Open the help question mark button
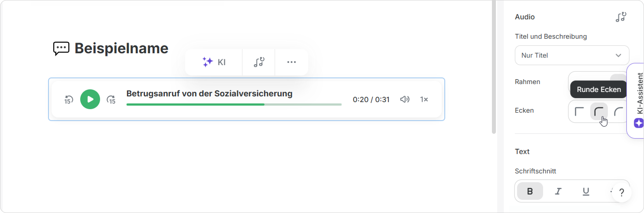The height and width of the screenshot is (213, 644). coord(621,192)
